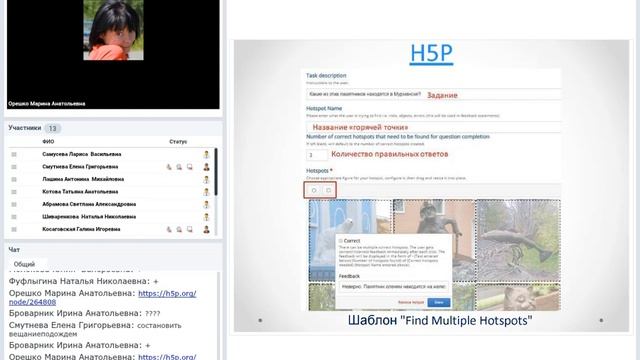Click the left slide navigation dot
Image resolution: width=640 pixels, height=360 pixels.
(x=260, y=320)
